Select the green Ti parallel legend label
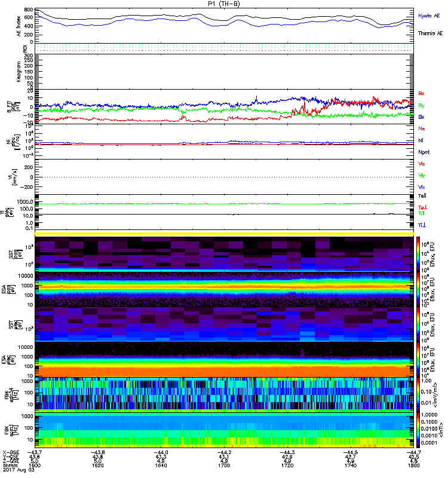The height and width of the screenshot is (478, 448). (x=421, y=213)
